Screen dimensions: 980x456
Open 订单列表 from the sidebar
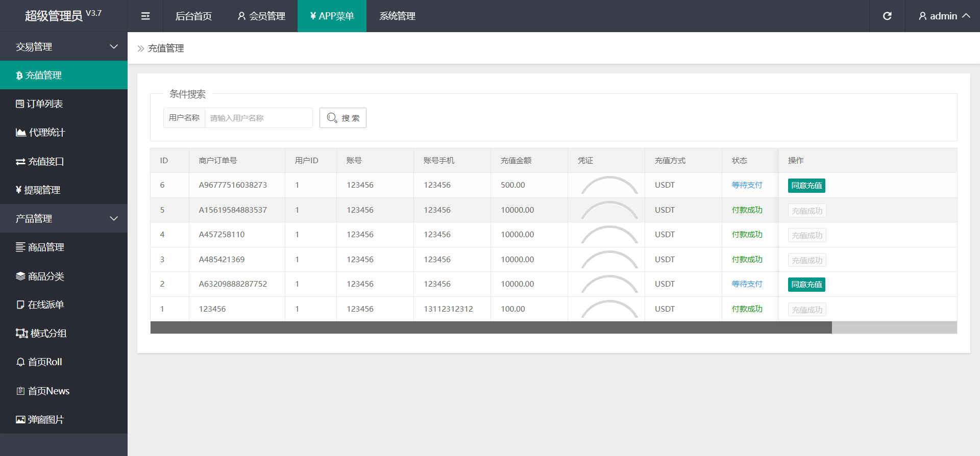[x=44, y=104]
